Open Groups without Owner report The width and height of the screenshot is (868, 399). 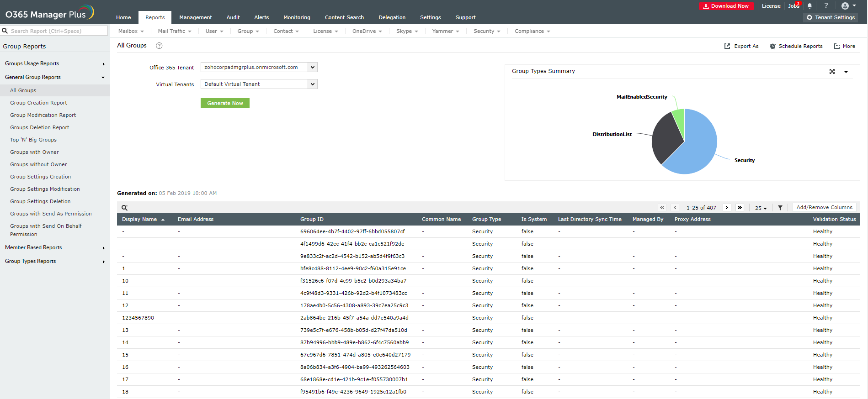[x=38, y=164]
